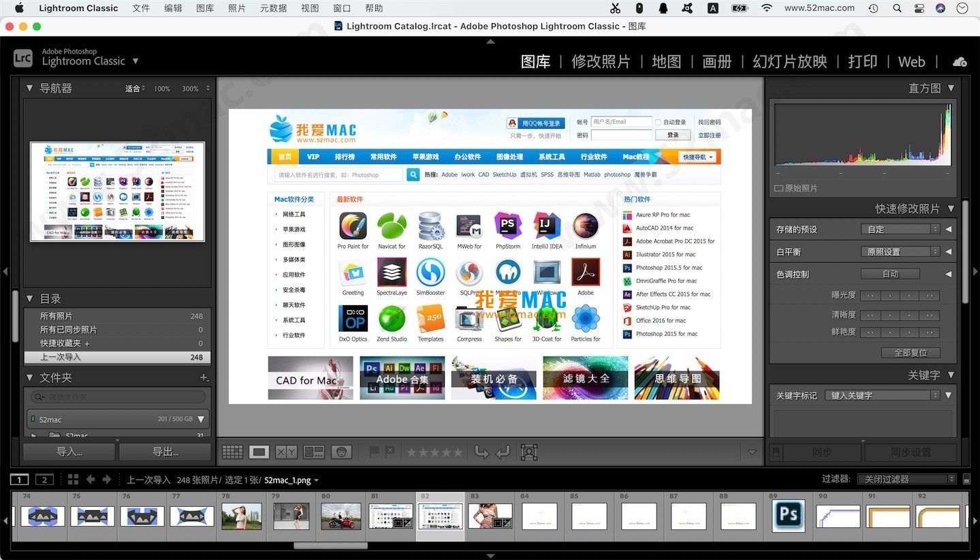Collapse the Histogram panel

point(951,88)
